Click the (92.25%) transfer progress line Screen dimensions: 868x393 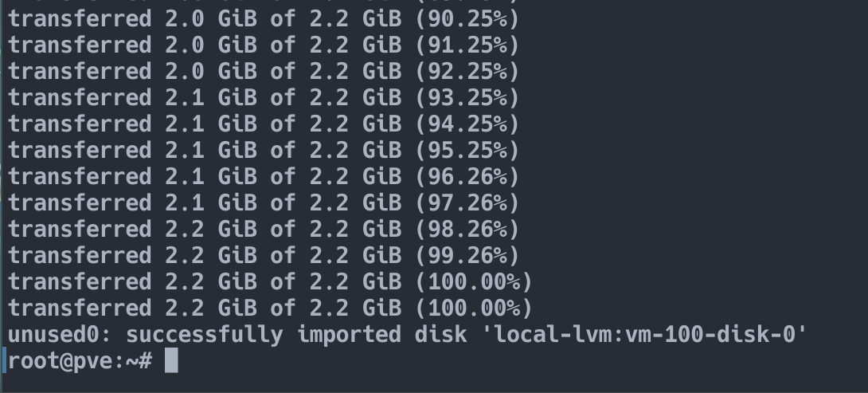coord(263,71)
